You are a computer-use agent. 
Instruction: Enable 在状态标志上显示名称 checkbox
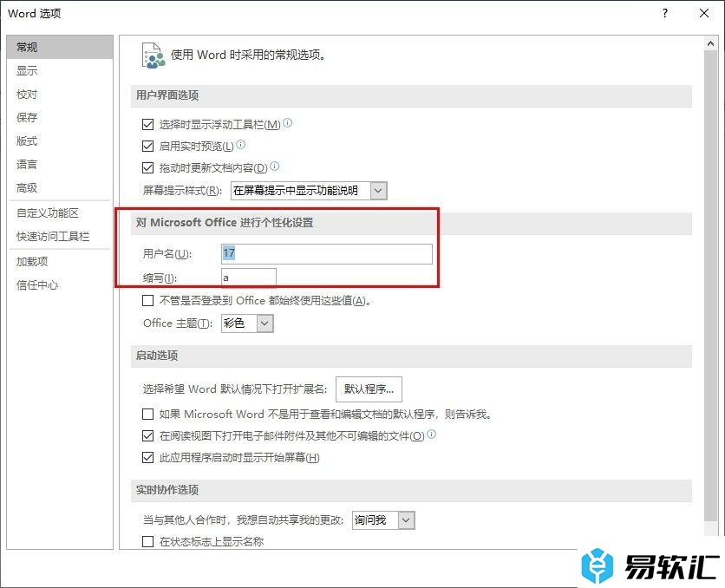(148, 541)
